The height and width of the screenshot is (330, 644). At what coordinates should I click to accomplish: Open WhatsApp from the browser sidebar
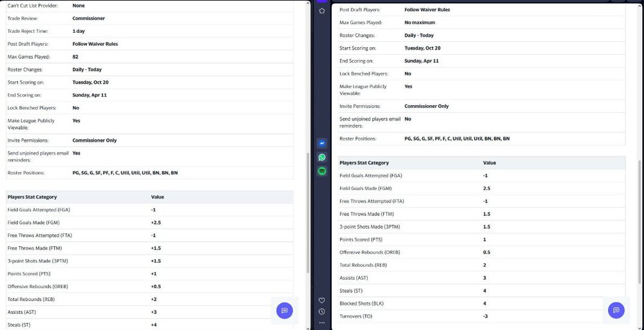tap(322, 157)
